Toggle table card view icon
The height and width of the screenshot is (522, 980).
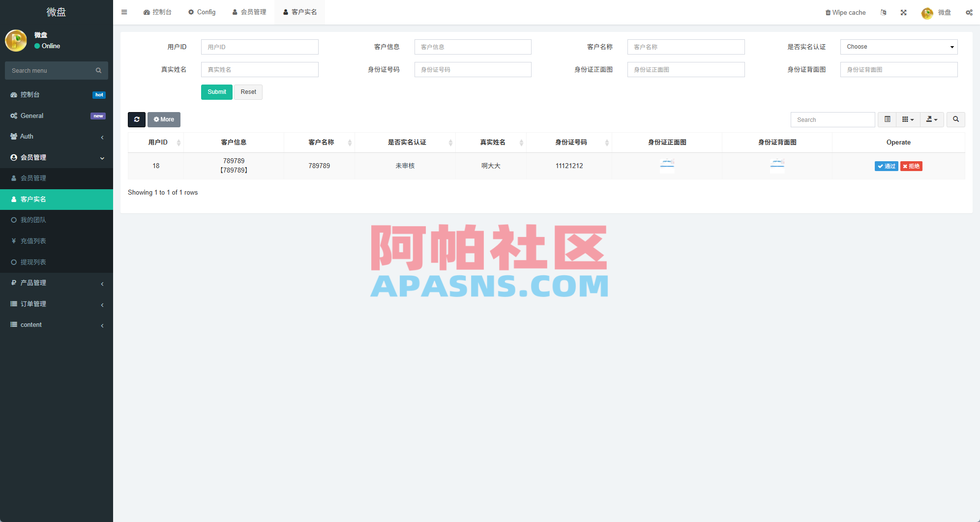tap(887, 119)
